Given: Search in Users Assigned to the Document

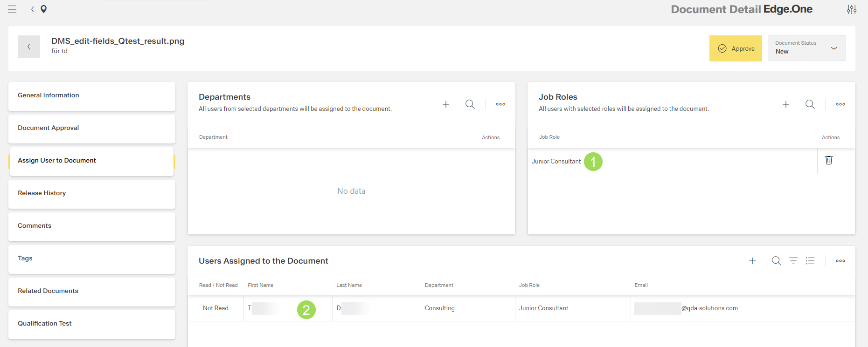Looking at the screenshot, I should [x=776, y=261].
